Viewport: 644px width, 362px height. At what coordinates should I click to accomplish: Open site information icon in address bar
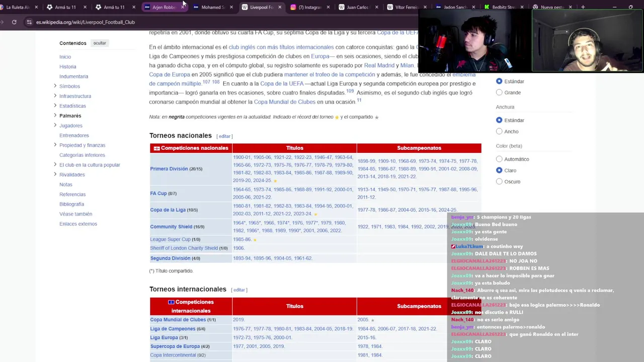tap(29, 22)
